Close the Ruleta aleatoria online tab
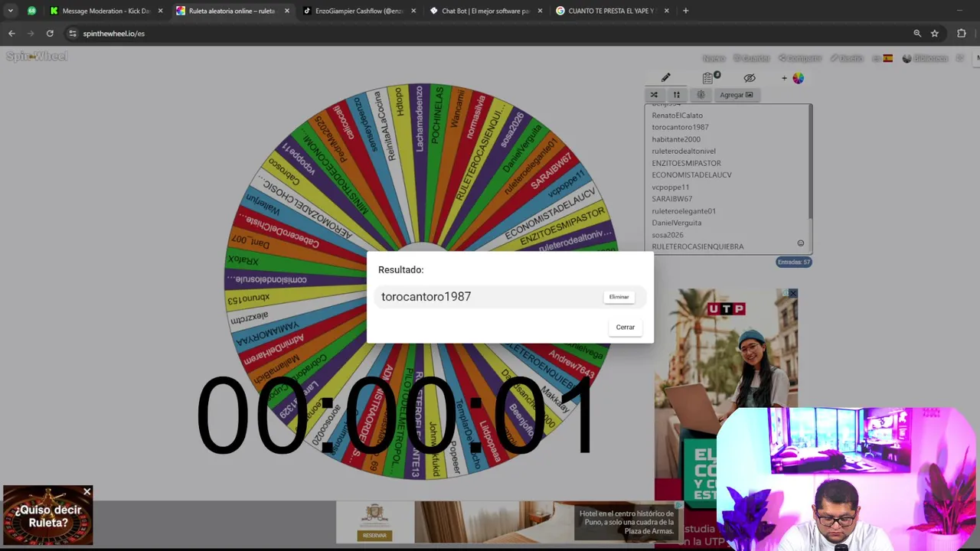Image resolution: width=980 pixels, height=551 pixels. coord(287,11)
